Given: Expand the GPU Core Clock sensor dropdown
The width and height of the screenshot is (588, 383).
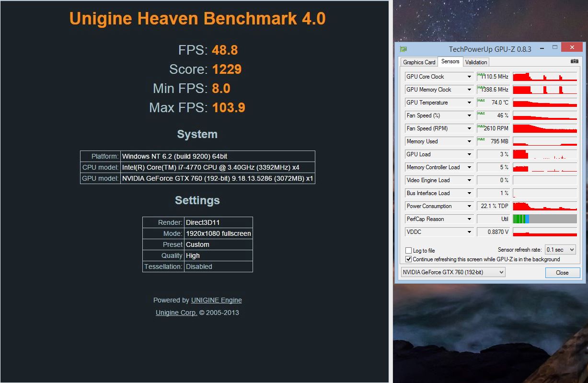Looking at the screenshot, I should pos(470,77).
